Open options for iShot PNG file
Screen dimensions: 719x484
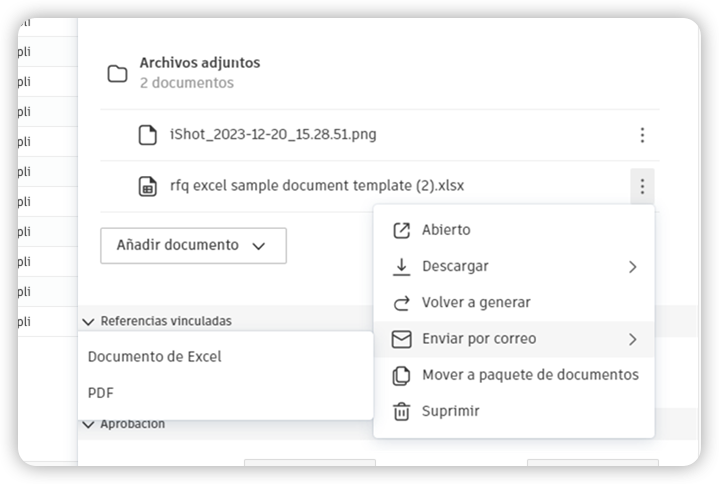point(642,135)
